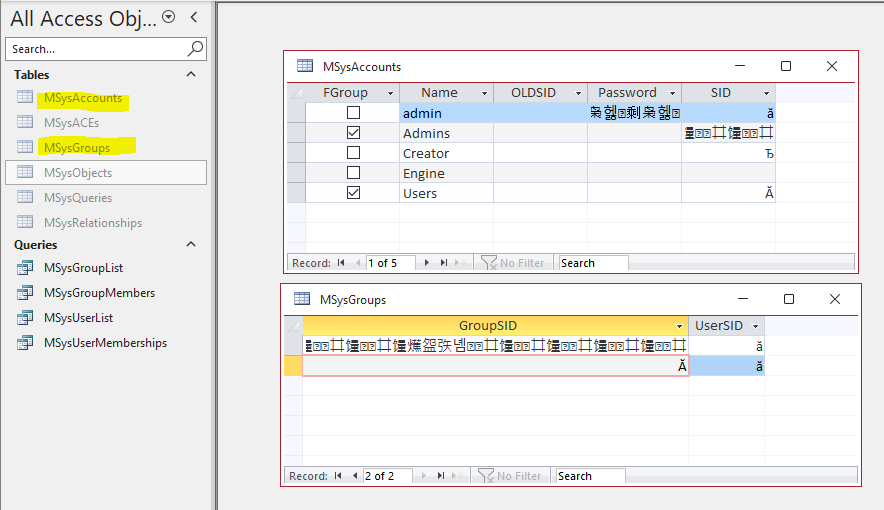Go to first record in MSysGroups
Image resolution: width=884 pixels, height=510 pixels.
pos(338,476)
